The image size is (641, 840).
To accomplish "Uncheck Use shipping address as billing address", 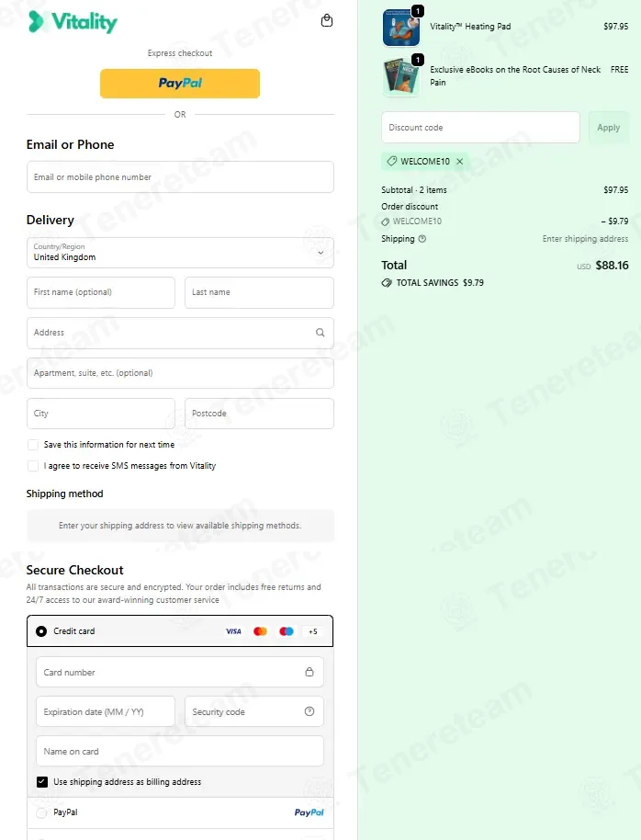I will point(41,782).
